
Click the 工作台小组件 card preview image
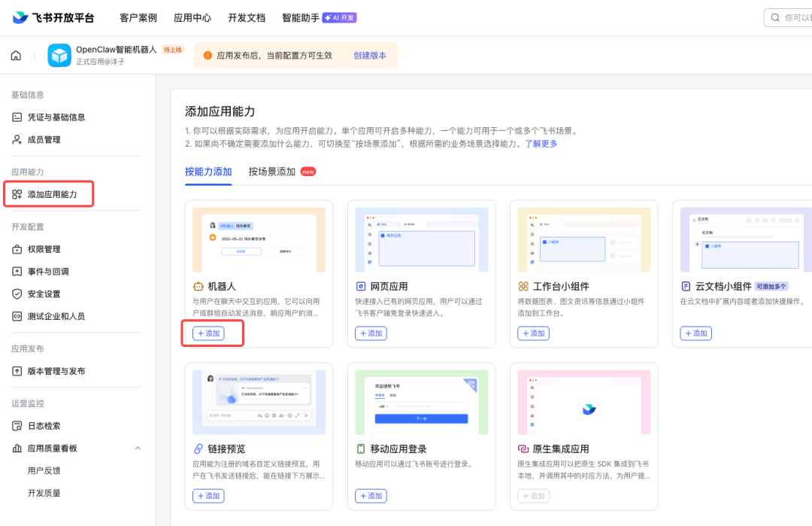(x=584, y=239)
